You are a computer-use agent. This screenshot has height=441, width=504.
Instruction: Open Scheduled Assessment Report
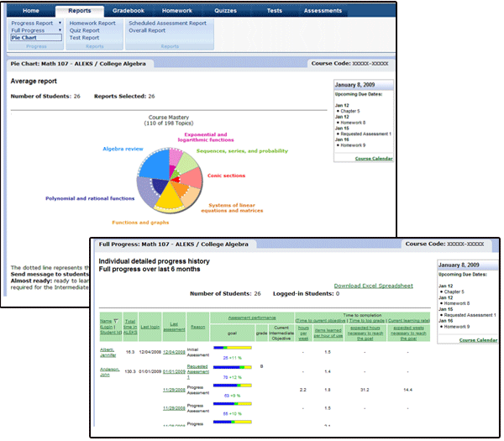[x=167, y=24]
